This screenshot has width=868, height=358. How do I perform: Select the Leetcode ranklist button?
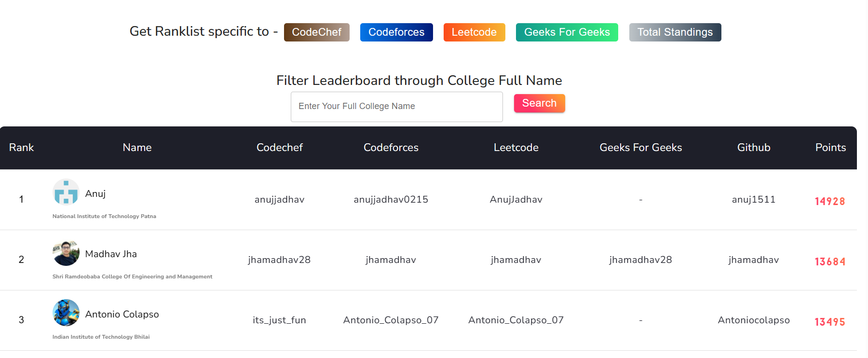(x=474, y=32)
